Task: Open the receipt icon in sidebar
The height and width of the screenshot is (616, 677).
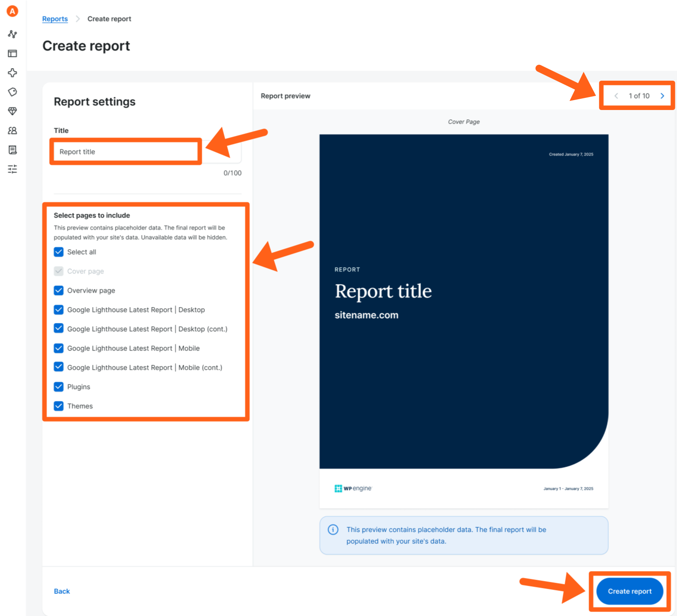Action: click(13, 150)
